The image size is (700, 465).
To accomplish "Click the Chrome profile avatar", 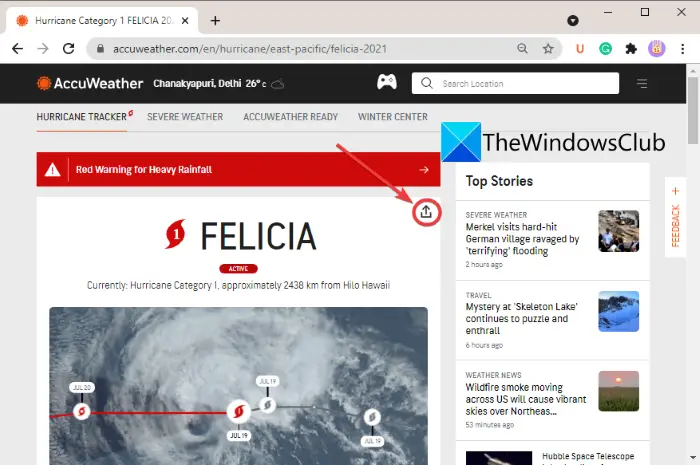I will point(657,48).
